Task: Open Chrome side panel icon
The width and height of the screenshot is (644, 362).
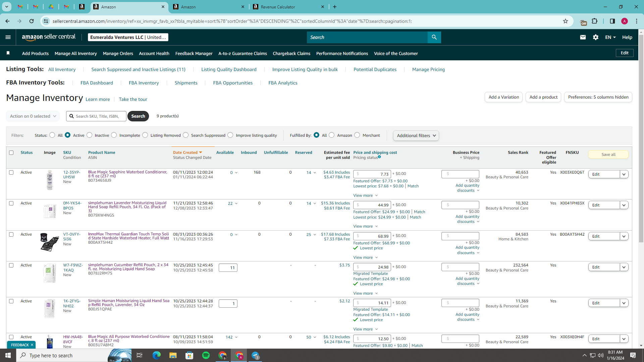Action: coord(612,21)
